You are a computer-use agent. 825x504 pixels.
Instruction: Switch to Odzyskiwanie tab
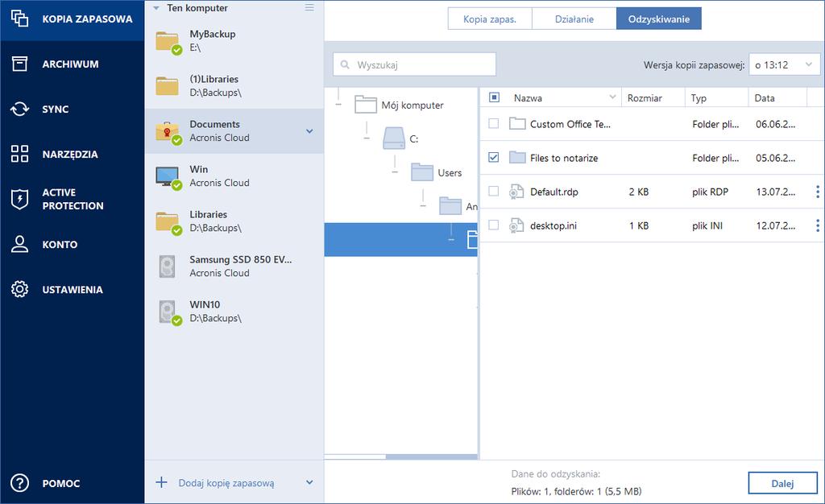[x=659, y=19]
